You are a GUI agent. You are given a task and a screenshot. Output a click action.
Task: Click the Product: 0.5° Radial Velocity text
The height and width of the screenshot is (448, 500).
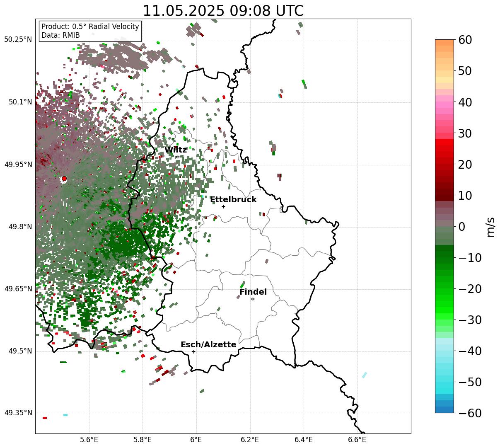[x=90, y=27]
